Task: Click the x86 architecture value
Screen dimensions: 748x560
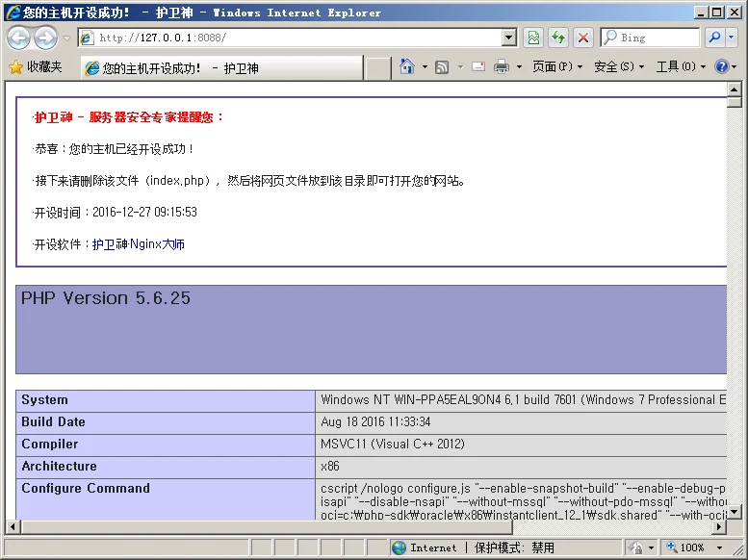Action: coord(330,466)
